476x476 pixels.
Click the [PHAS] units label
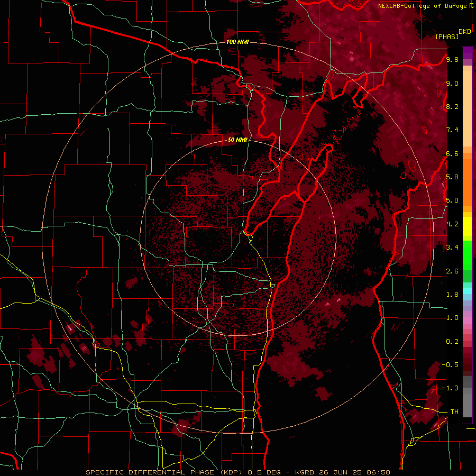pyautogui.click(x=447, y=36)
